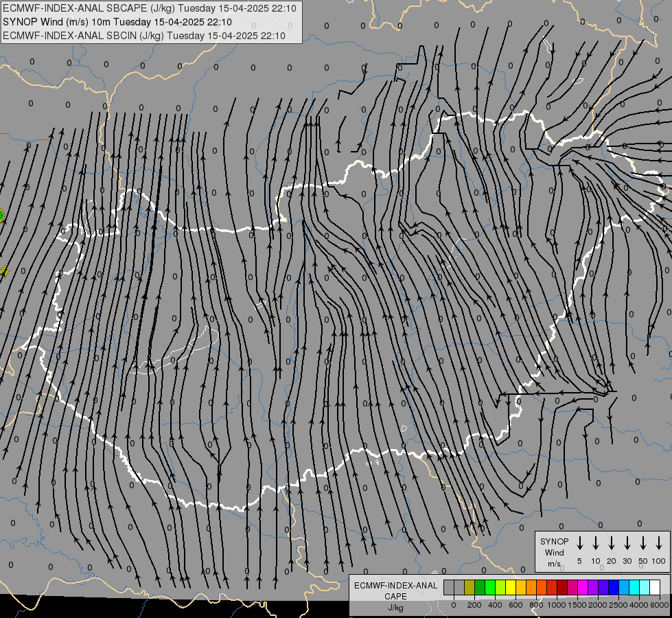Click the '800' CAPE scale label
Viewport: 672px width, 618px height.
(x=536, y=605)
